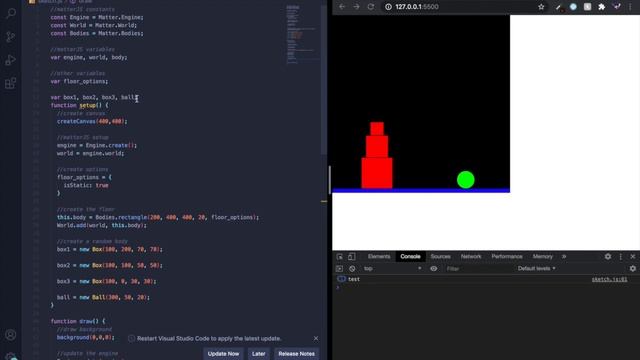The height and width of the screenshot is (360, 640).
Task: Click the pen extension icon in browser toolbar
Action: click(x=559, y=7)
